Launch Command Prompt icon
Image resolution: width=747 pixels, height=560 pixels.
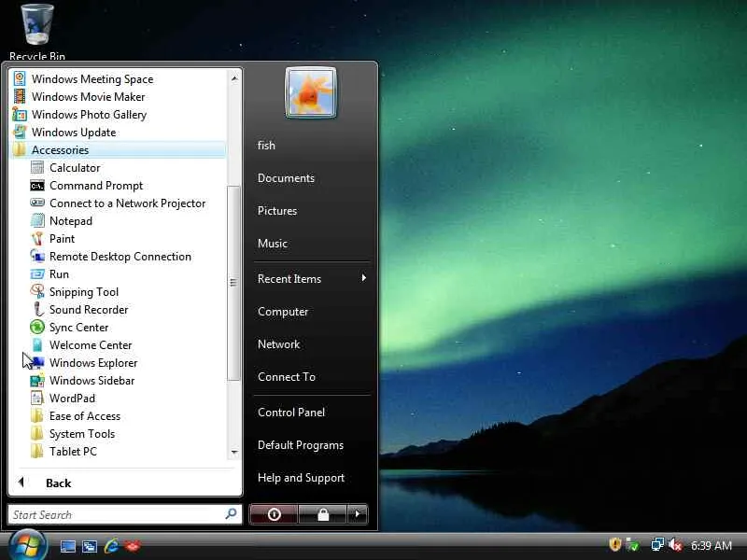37,186
